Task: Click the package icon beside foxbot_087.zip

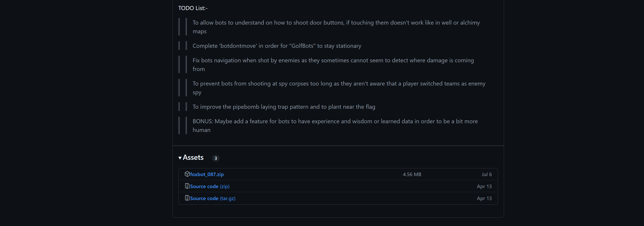Action: click(x=187, y=174)
